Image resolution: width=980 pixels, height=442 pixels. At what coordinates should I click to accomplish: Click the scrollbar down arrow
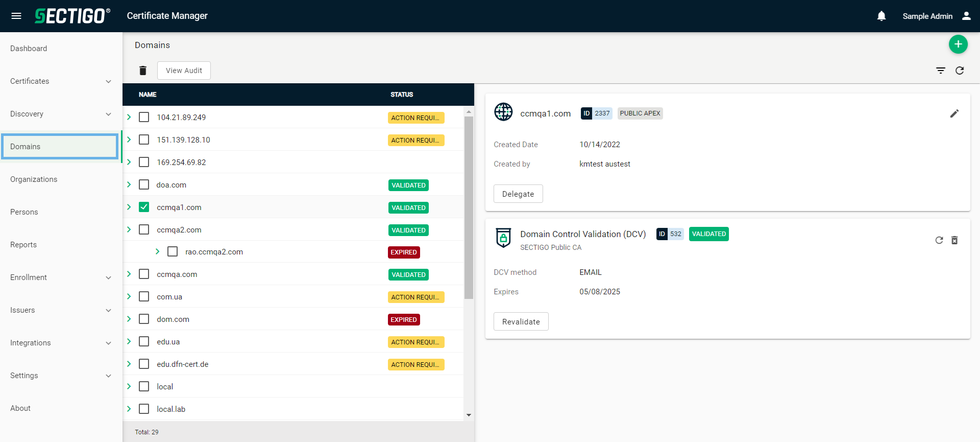coord(469,415)
